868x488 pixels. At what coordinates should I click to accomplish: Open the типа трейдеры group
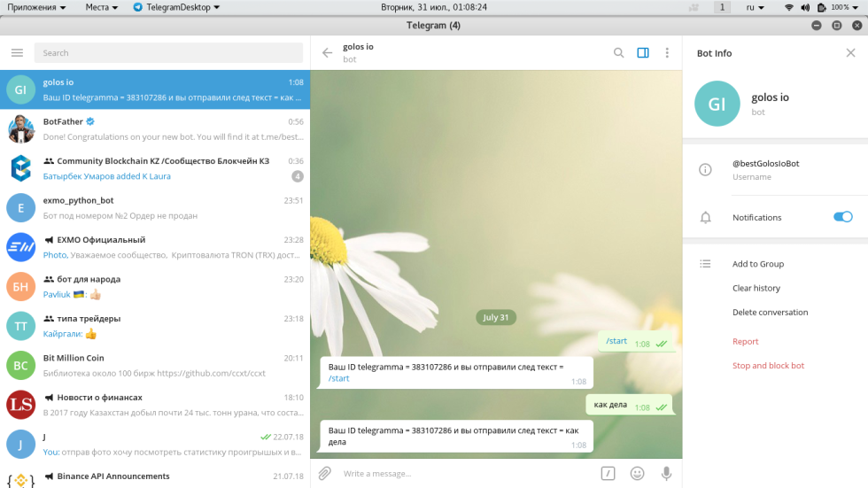155,326
